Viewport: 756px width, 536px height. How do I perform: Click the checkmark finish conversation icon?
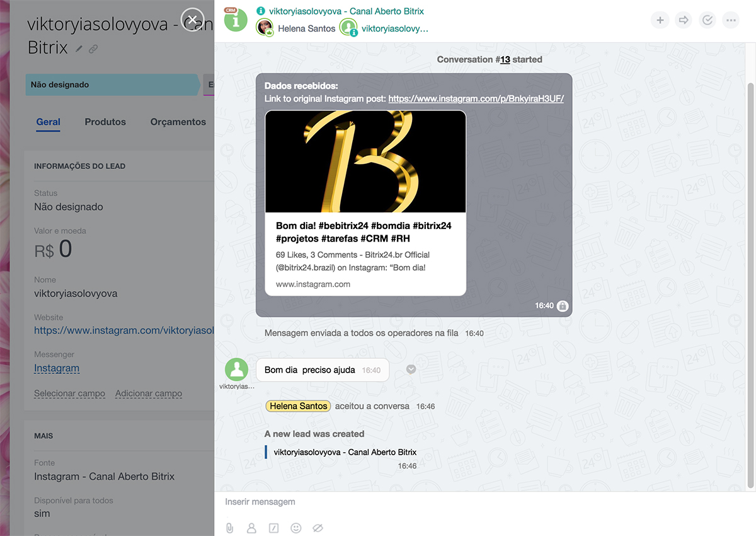click(707, 20)
